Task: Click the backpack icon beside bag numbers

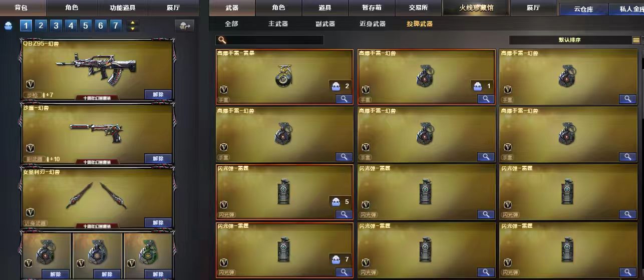Action: click(x=9, y=26)
